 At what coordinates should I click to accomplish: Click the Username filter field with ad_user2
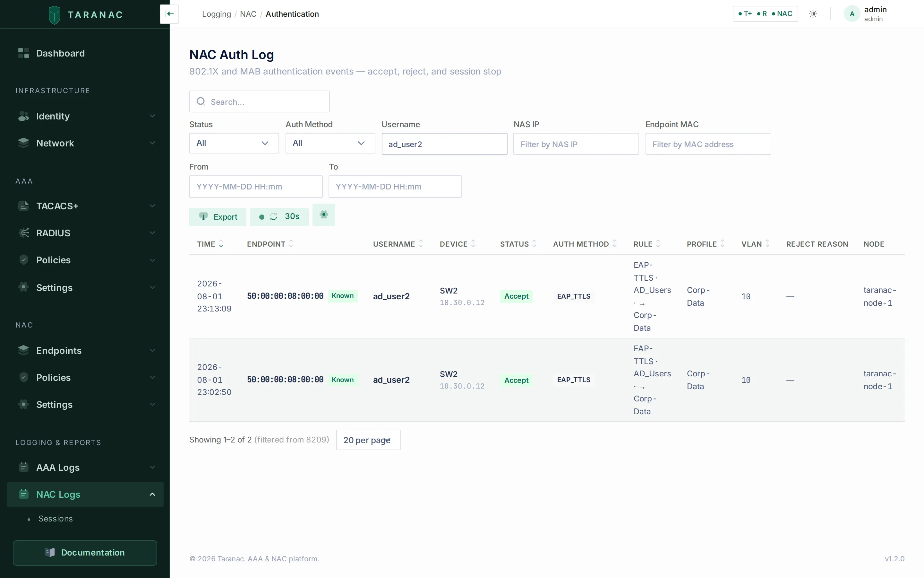point(444,144)
